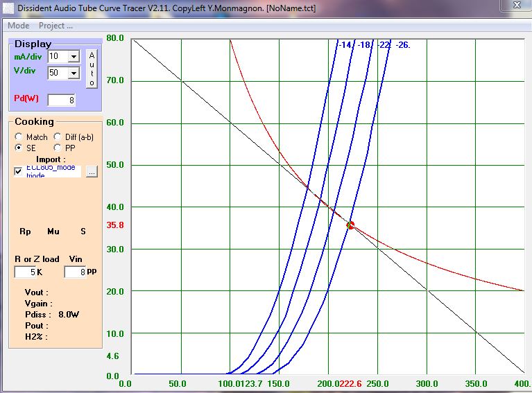Open the Mode menu
532x393 pixels.
18,26
